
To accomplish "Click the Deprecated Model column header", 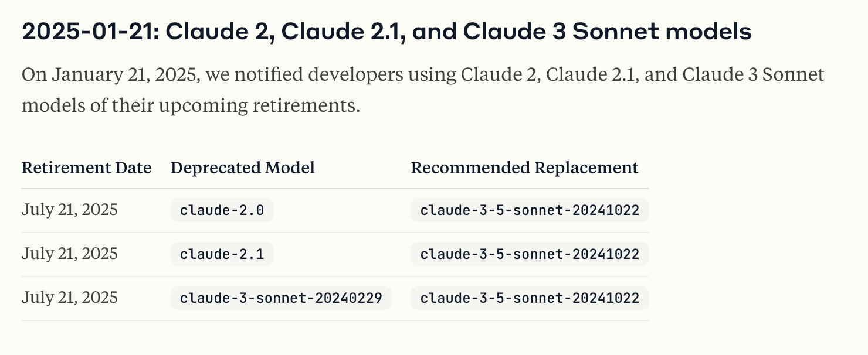I will coord(243,168).
